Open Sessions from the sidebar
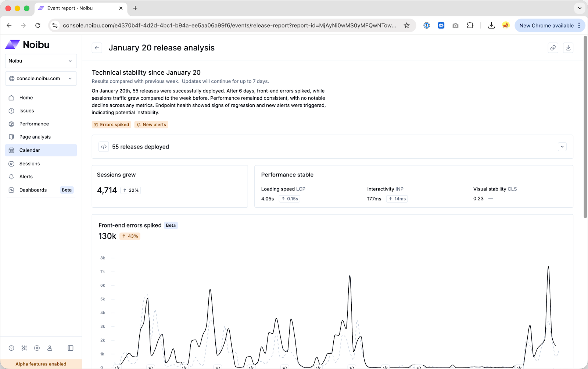This screenshot has width=588, height=369. coord(29,164)
